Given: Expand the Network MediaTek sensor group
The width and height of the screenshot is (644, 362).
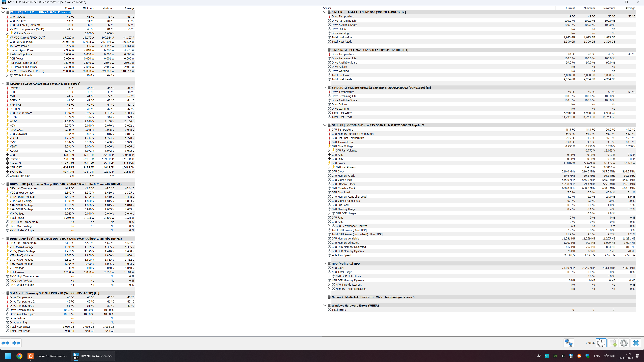Looking at the screenshot, I should tap(325, 297).
